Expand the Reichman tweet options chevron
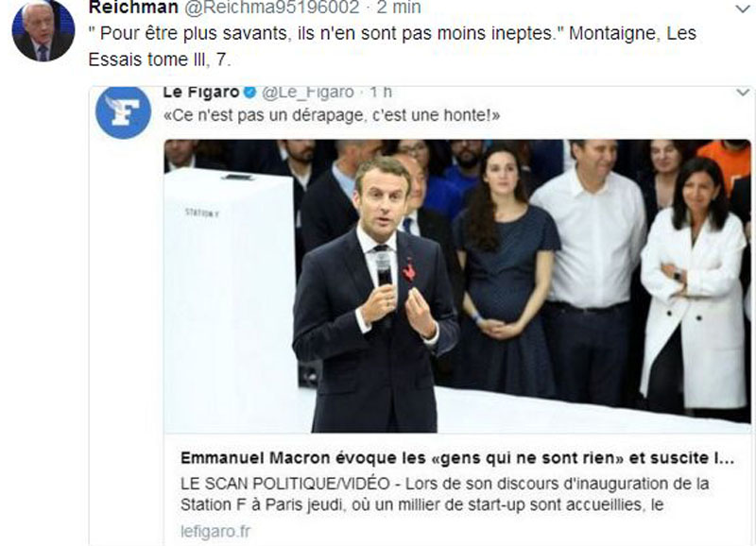 743,9
